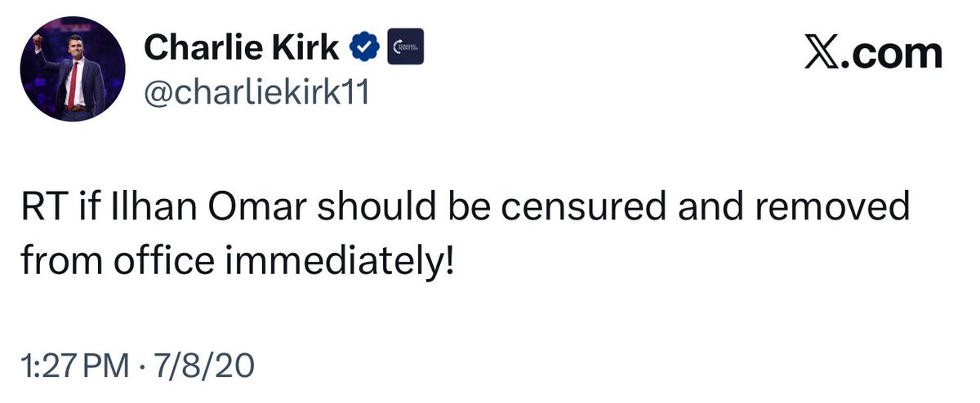Open the Charlie Kirk display name
980x403 pixels.
tap(242, 50)
